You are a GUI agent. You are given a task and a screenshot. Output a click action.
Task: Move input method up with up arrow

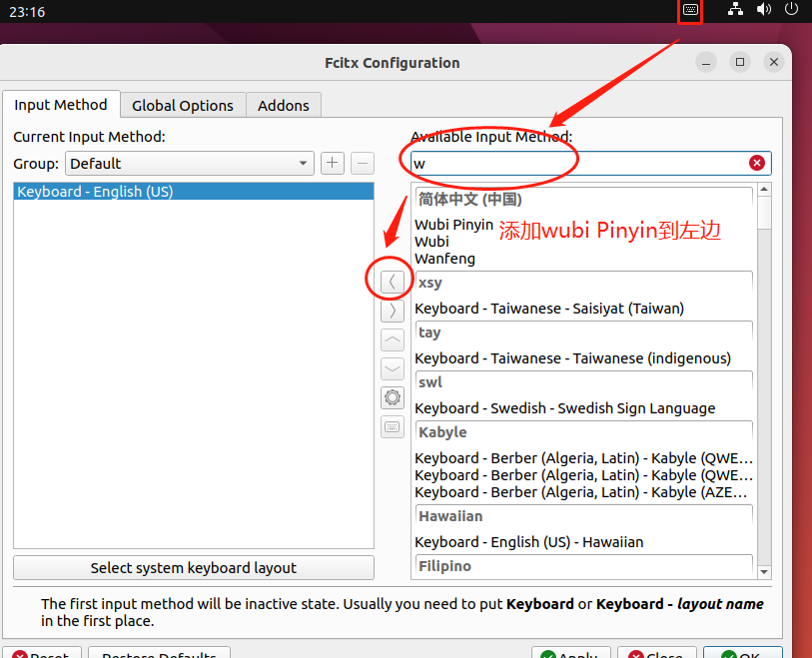click(393, 340)
